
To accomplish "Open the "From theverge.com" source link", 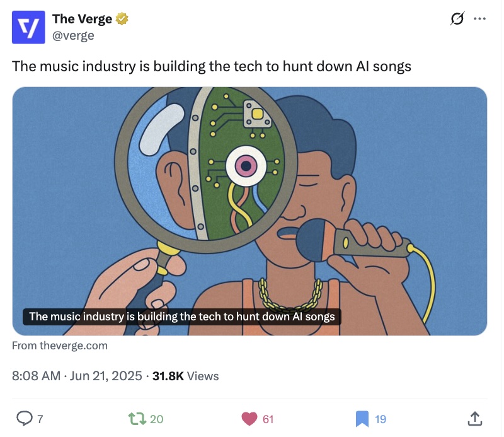I will point(60,346).
